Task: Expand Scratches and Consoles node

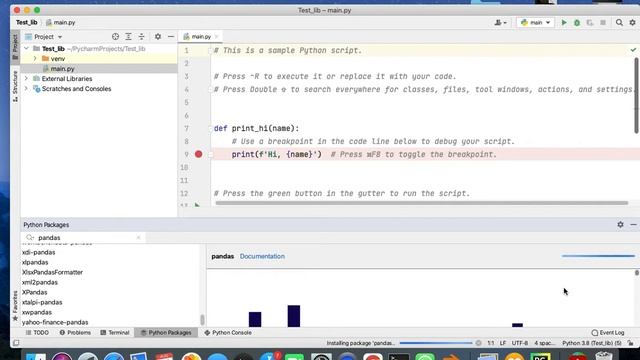Action: click(27, 89)
